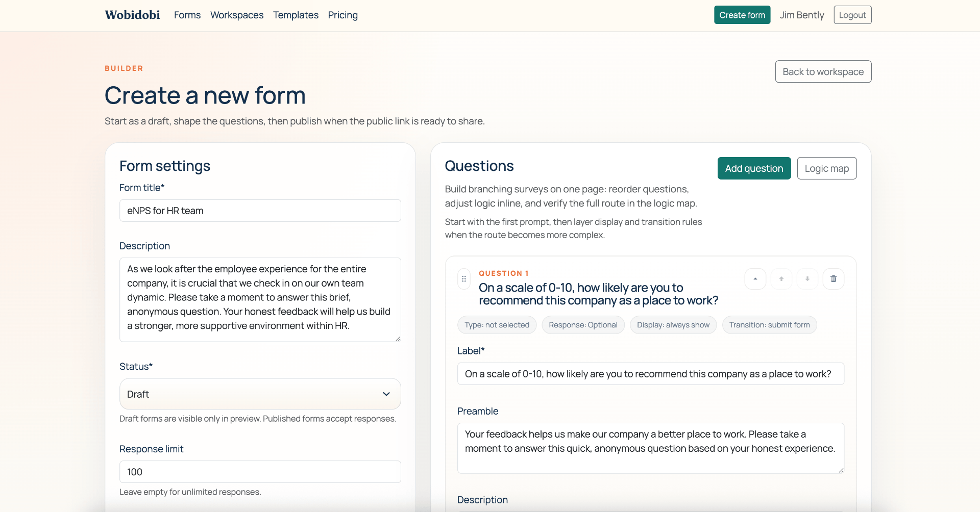
Task: Open the Jim Bently profile link
Action: (802, 15)
